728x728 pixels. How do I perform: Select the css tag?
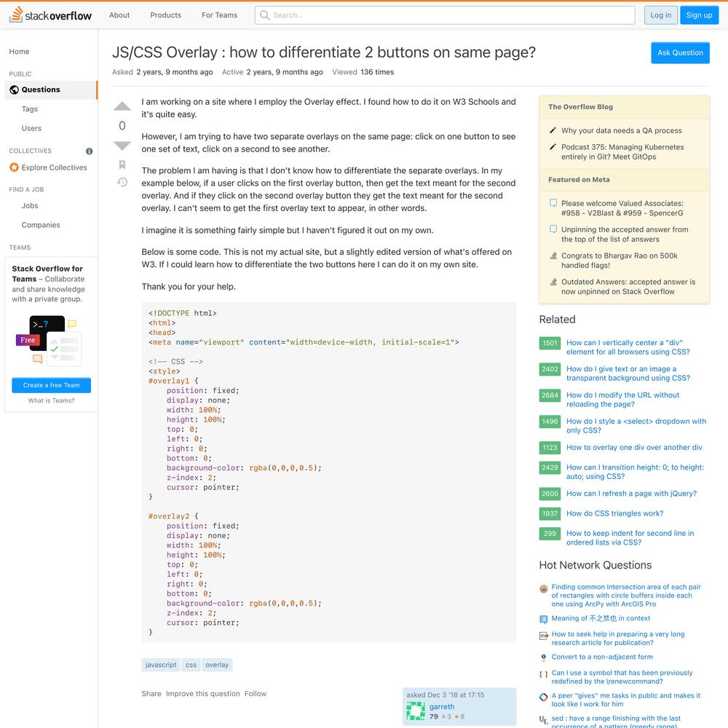[x=191, y=665]
